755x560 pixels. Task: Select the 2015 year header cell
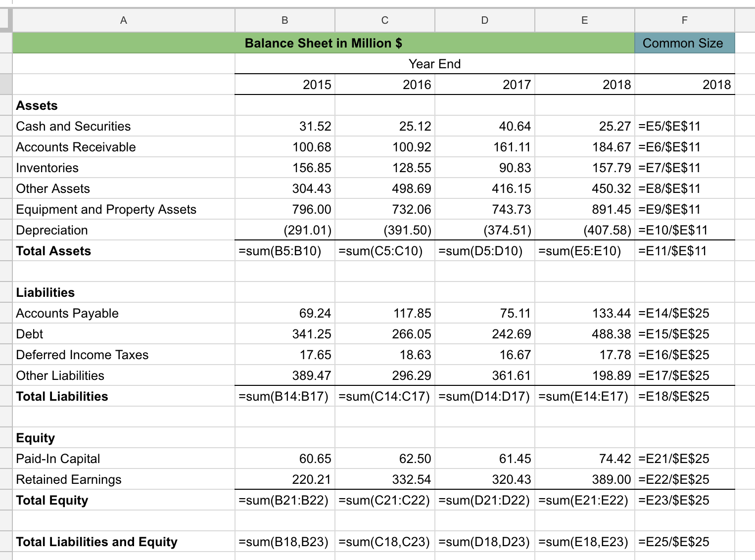tap(285, 85)
